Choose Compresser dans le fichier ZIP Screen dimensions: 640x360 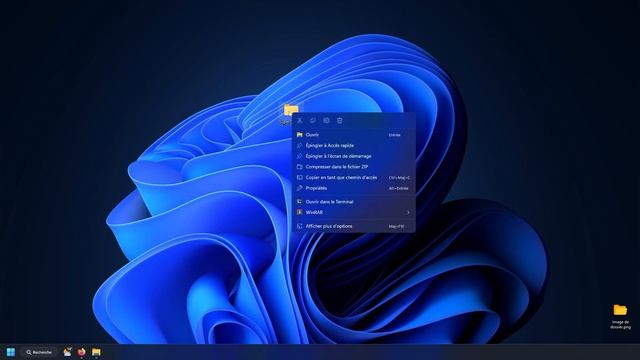click(353, 167)
